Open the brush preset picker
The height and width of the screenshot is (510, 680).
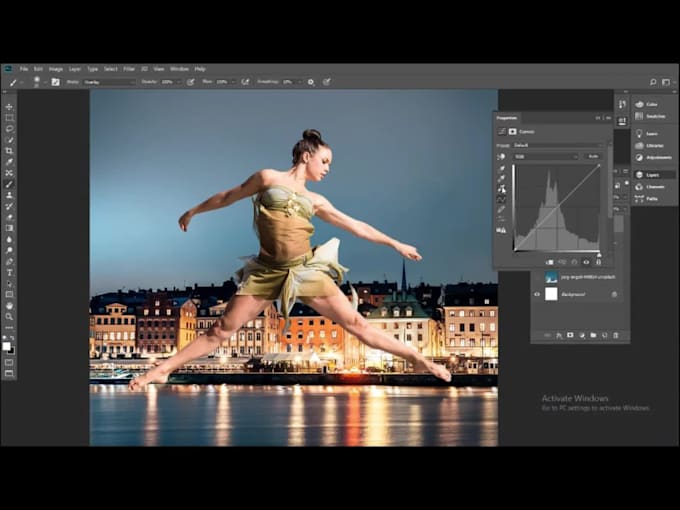[x=37, y=82]
